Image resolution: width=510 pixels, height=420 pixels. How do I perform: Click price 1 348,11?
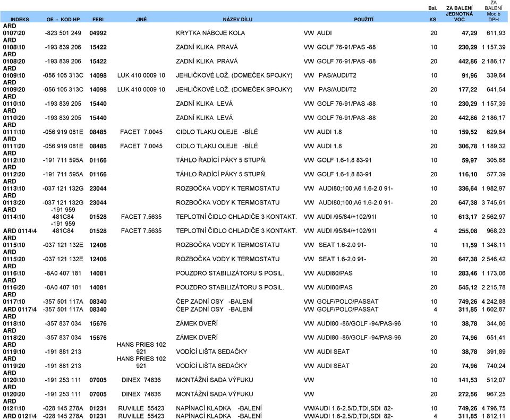click(494, 245)
